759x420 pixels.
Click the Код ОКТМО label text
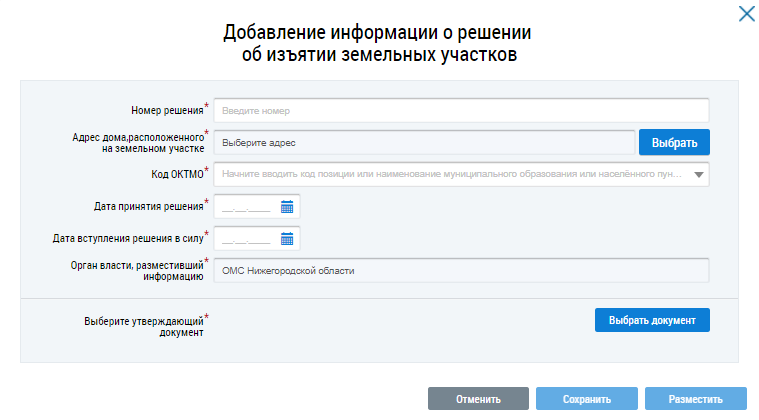pos(176,175)
